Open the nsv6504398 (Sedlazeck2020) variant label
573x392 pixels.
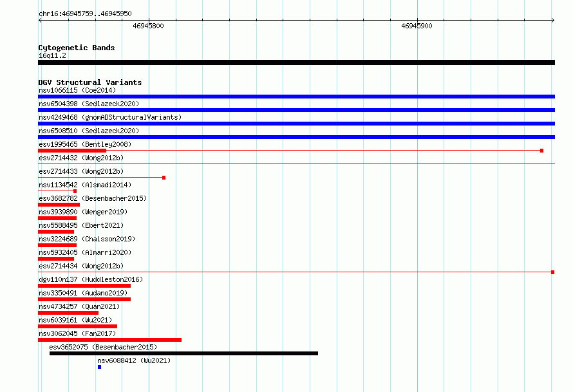(x=89, y=104)
